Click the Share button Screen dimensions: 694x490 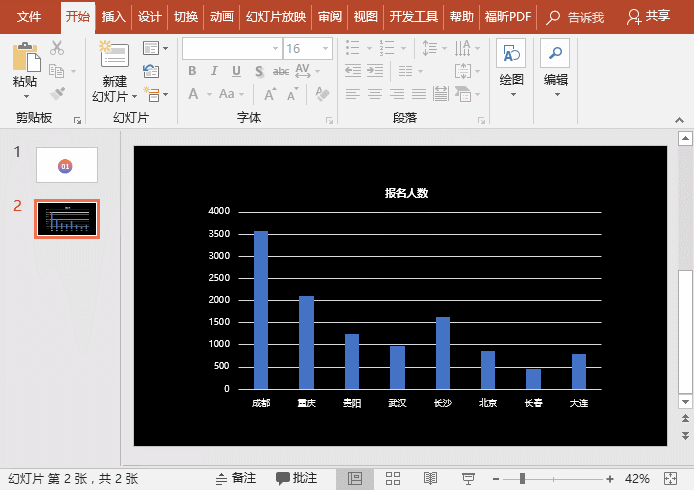click(648, 17)
